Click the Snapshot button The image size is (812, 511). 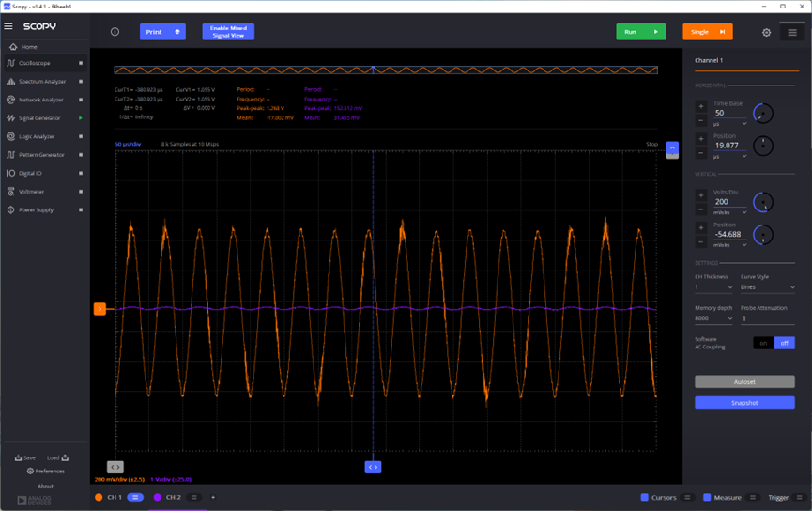744,403
